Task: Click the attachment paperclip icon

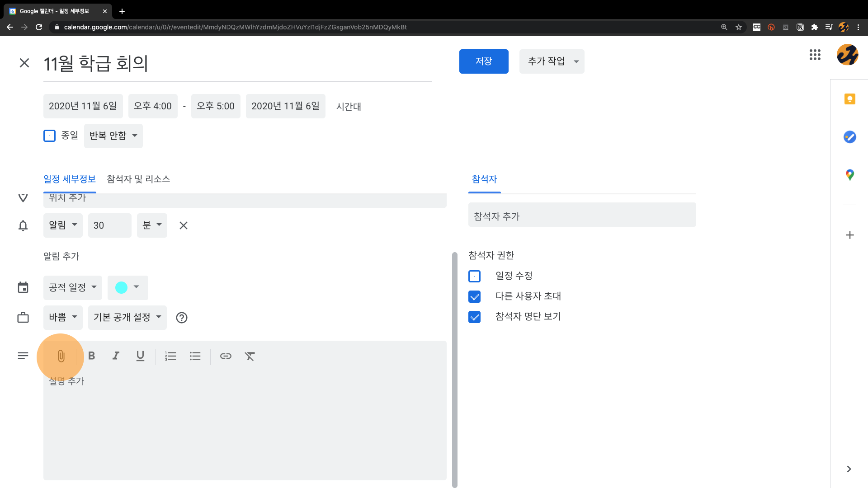Action: click(x=61, y=356)
